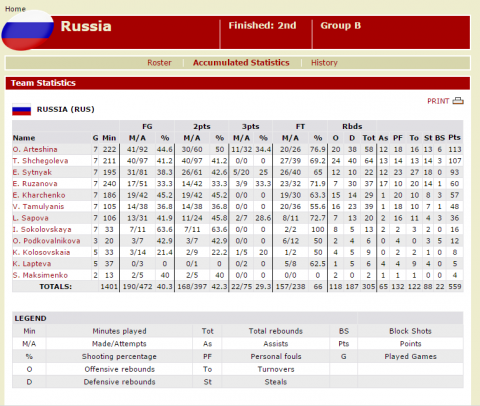This screenshot has height=406, width=480.
Task: Click the PRINT link
Action: [x=438, y=101]
